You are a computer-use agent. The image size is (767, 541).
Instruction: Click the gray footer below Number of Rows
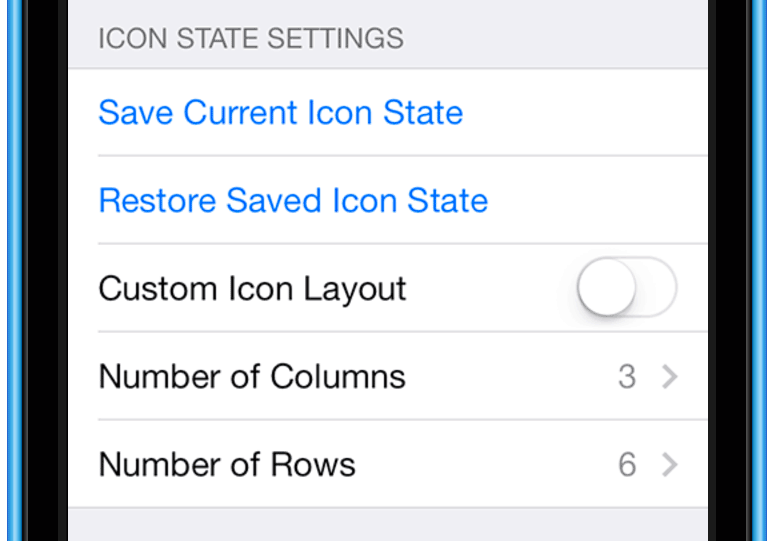pos(388,525)
